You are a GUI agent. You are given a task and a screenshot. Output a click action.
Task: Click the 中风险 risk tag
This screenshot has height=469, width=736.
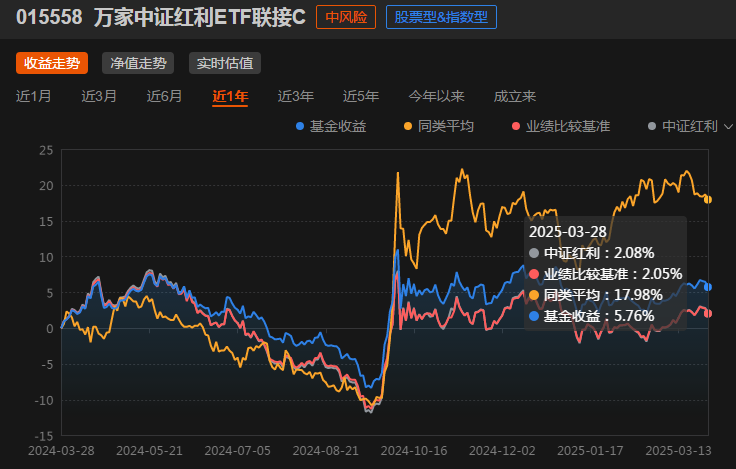click(346, 17)
